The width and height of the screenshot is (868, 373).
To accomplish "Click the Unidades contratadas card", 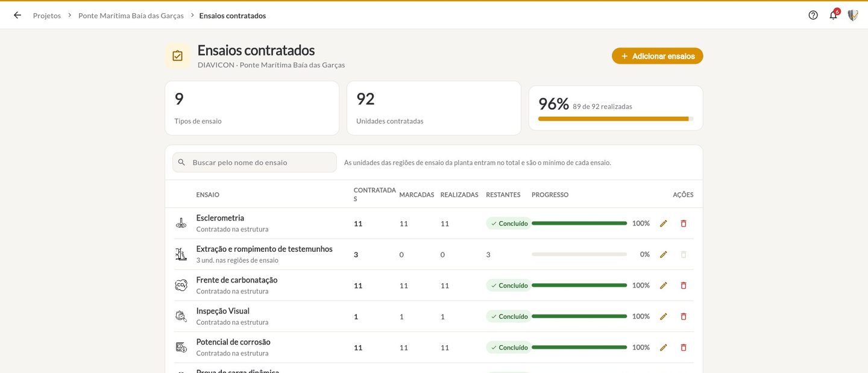I will pos(434,108).
